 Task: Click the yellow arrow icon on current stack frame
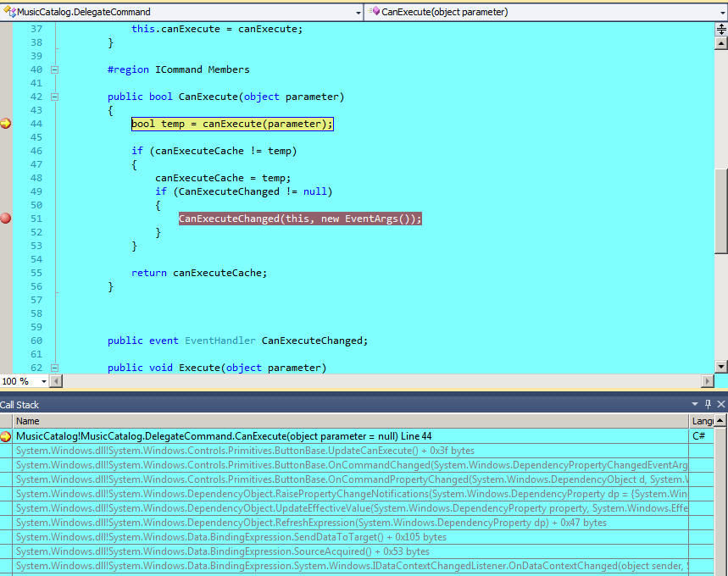[6, 436]
